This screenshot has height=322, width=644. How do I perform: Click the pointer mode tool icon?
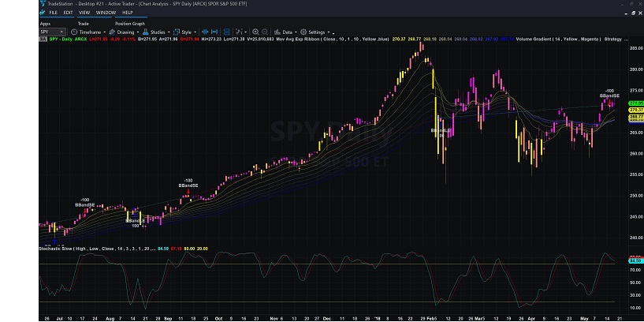(x=239, y=32)
